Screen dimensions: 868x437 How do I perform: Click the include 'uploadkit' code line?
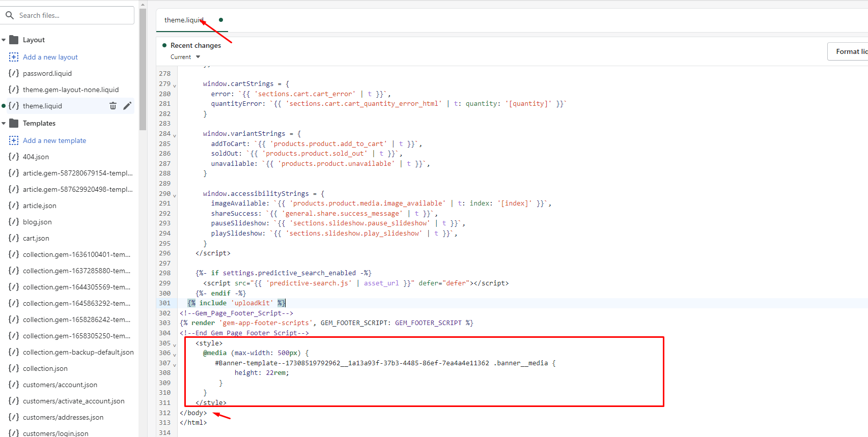(x=237, y=303)
